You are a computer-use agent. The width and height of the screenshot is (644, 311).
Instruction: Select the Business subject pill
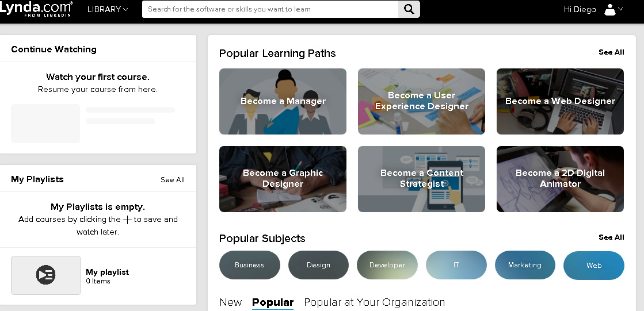tap(249, 265)
